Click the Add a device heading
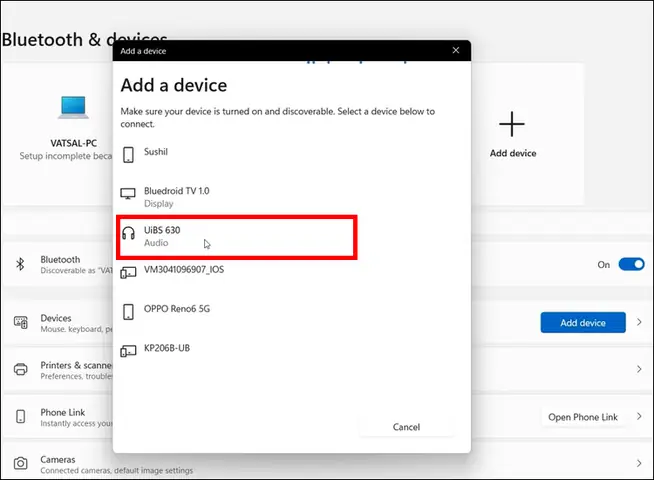The image size is (654, 480). pos(174,85)
